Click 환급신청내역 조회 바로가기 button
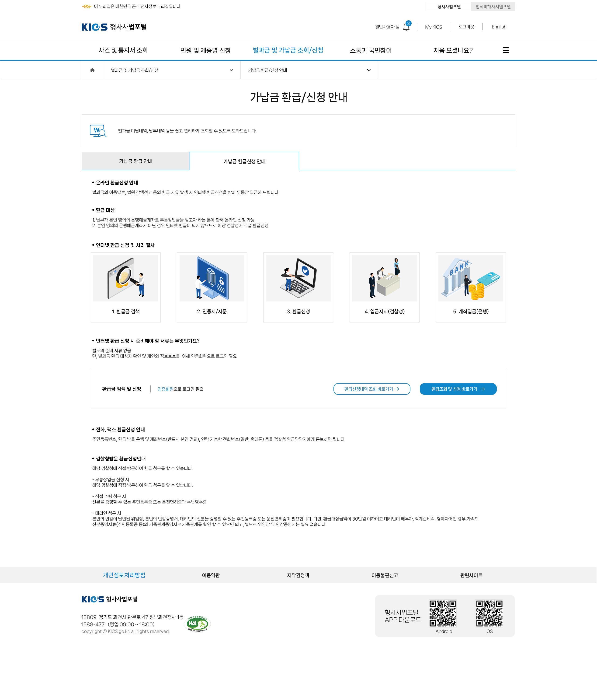The width and height of the screenshot is (597, 700). [371, 389]
